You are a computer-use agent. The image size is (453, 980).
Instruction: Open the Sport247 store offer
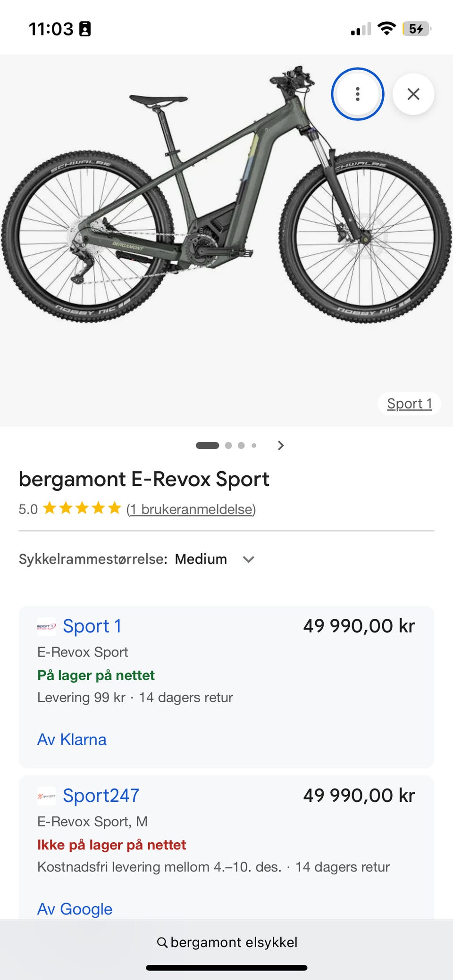click(x=226, y=847)
